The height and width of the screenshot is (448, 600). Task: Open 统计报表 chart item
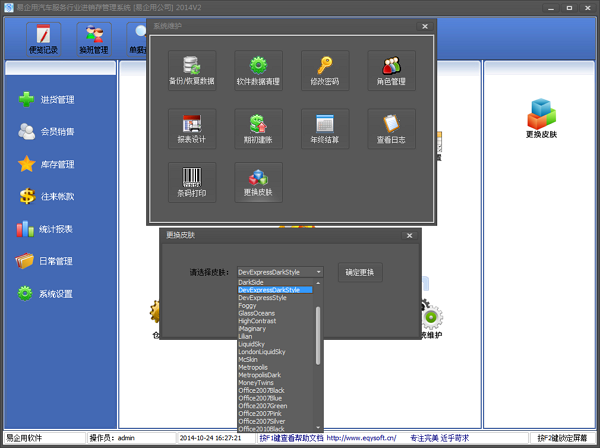click(x=44, y=229)
